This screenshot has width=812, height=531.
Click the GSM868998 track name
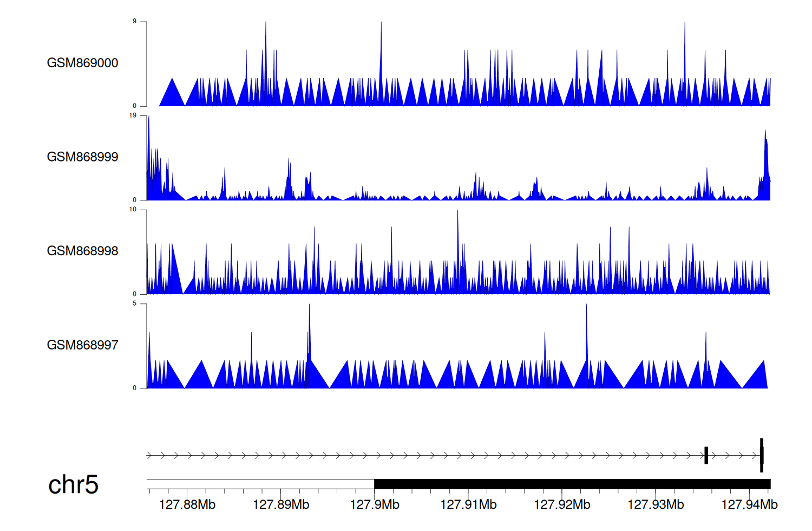[x=82, y=251]
